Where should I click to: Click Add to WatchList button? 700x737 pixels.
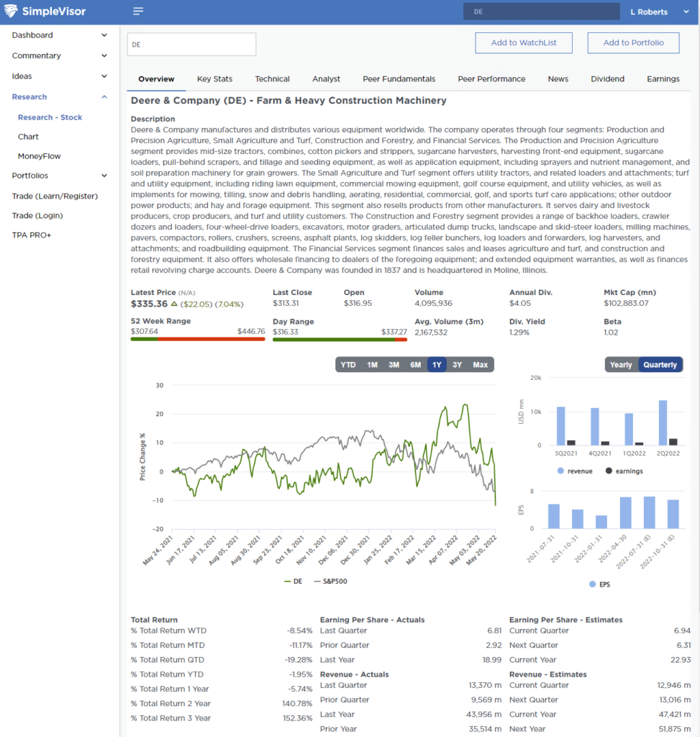524,42
